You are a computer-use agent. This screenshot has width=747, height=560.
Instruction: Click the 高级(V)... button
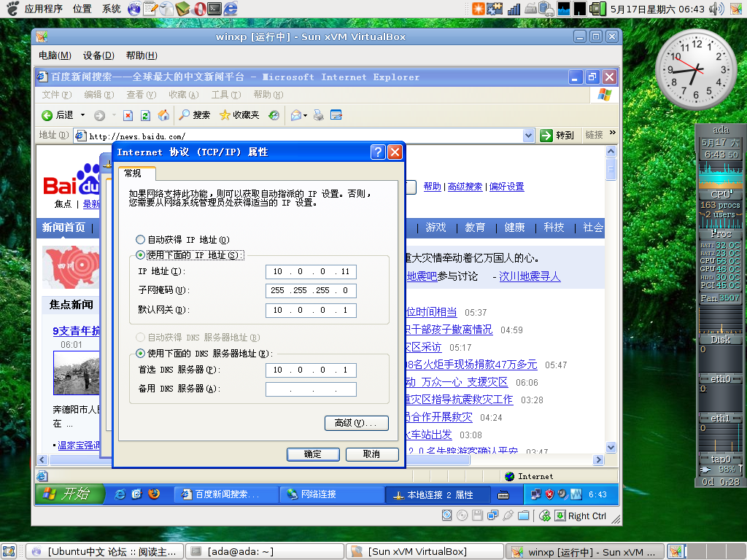click(x=356, y=423)
